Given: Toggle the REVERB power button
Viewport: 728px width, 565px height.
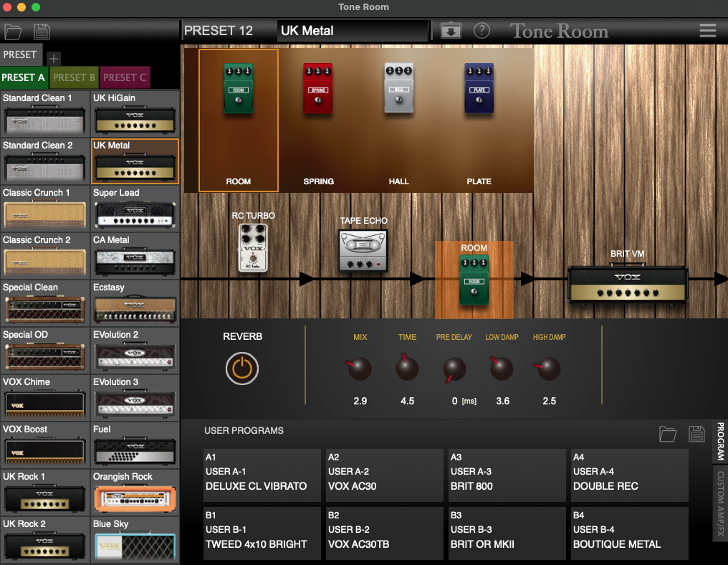Looking at the screenshot, I should click(241, 368).
